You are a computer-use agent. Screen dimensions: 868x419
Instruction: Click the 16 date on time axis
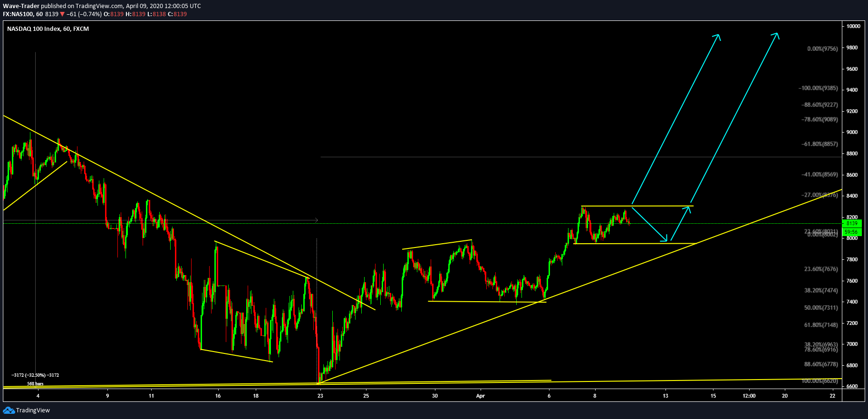pyautogui.click(x=218, y=396)
